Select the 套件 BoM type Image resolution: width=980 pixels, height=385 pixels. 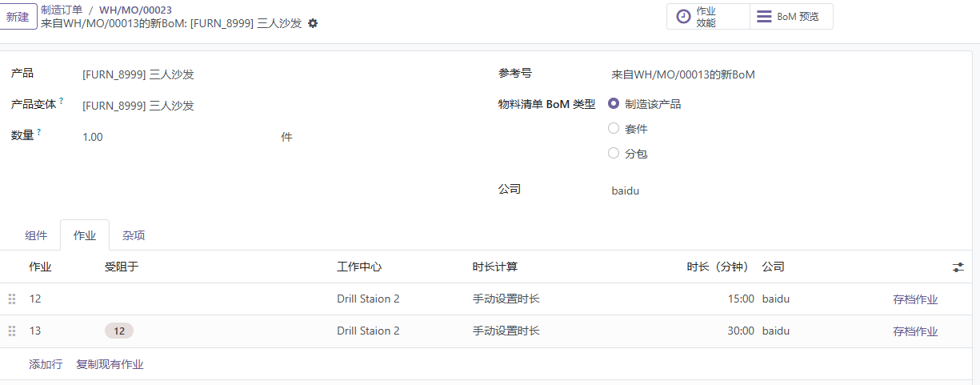tap(614, 128)
